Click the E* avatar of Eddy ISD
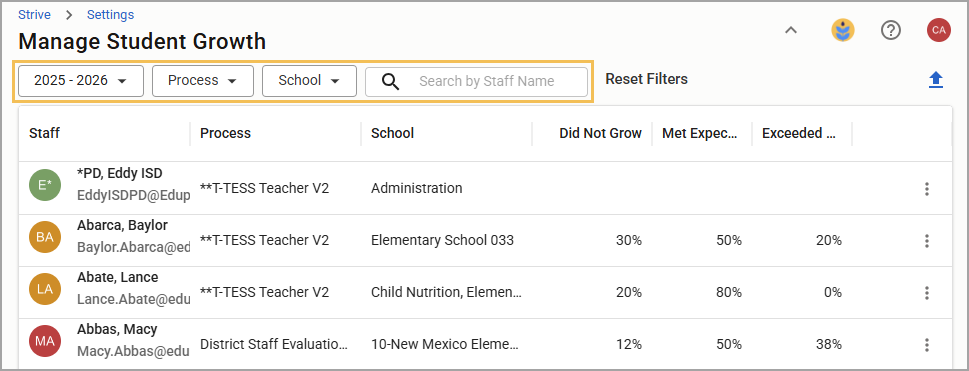The height and width of the screenshot is (371, 969). [45, 184]
